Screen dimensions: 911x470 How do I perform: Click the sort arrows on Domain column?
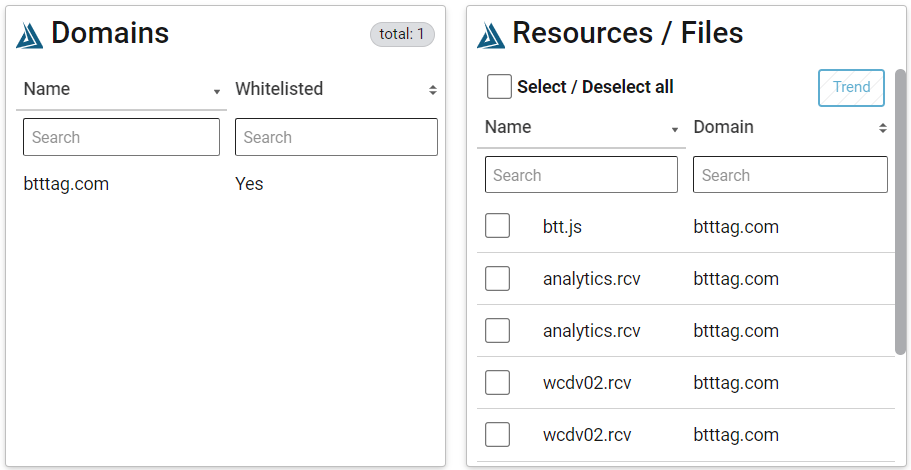click(x=883, y=128)
